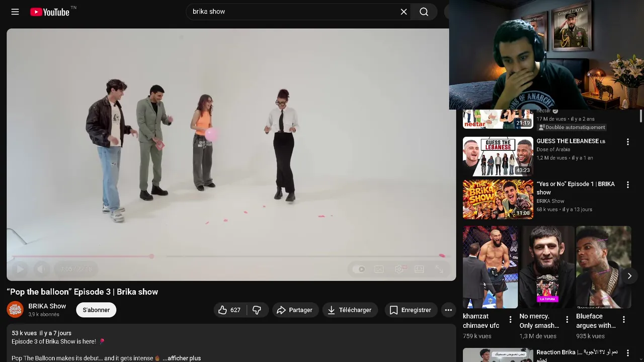Click '3,9 k abonnés' subscriber count
The image size is (644, 362).
click(x=44, y=314)
